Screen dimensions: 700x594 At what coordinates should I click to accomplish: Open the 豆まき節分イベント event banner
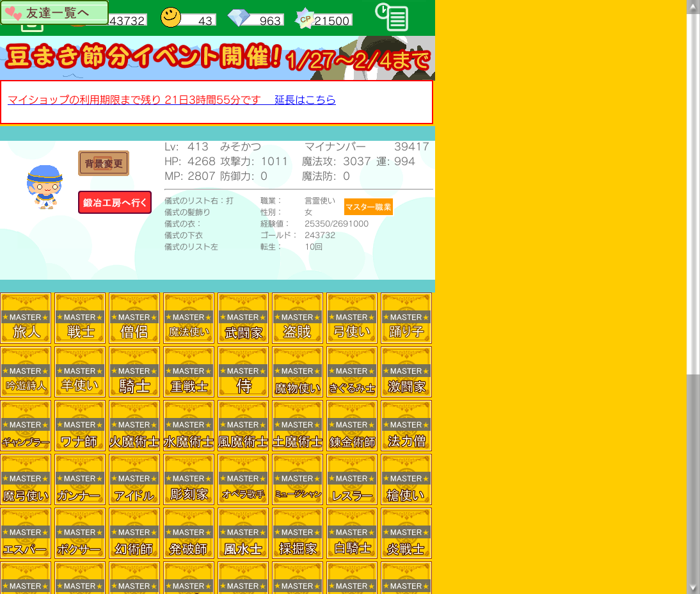coord(218,58)
